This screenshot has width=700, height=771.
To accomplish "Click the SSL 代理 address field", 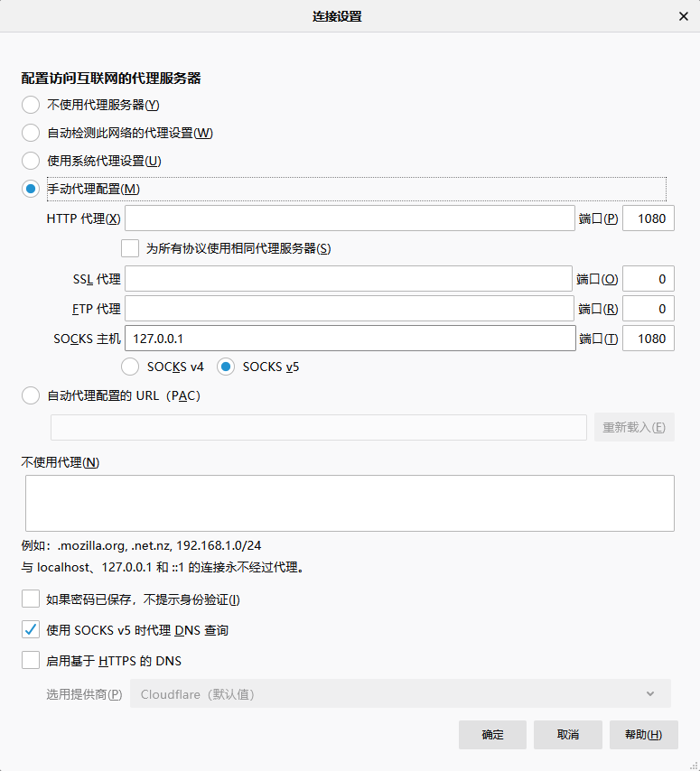I will (x=350, y=279).
